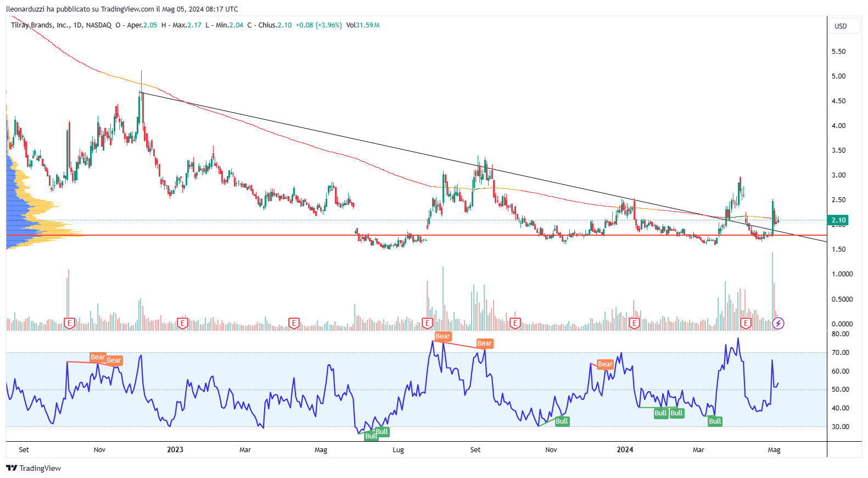Click the Bear label at RSI peak near 80
The width and height of the screenshot is (868, 478).
tap(443, 336)
